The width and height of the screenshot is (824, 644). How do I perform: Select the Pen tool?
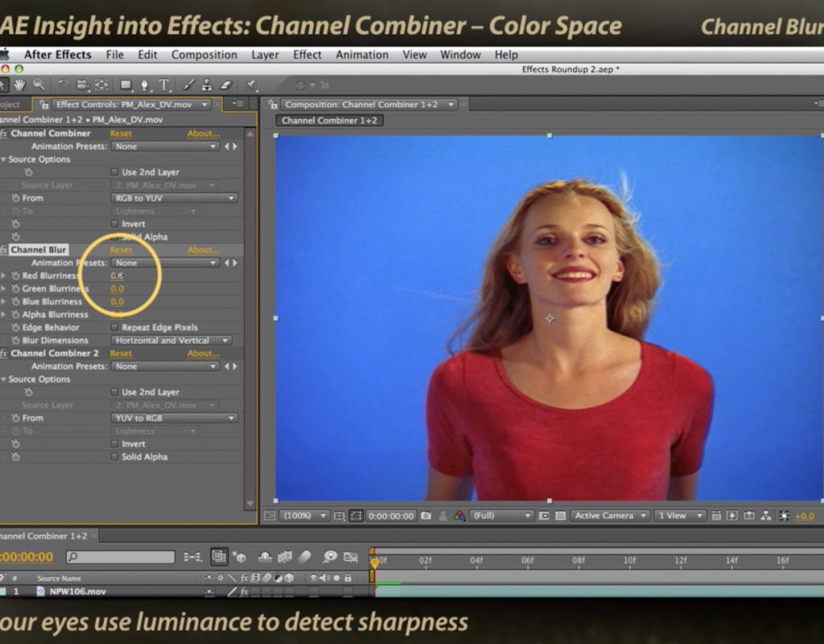[145, 85]
